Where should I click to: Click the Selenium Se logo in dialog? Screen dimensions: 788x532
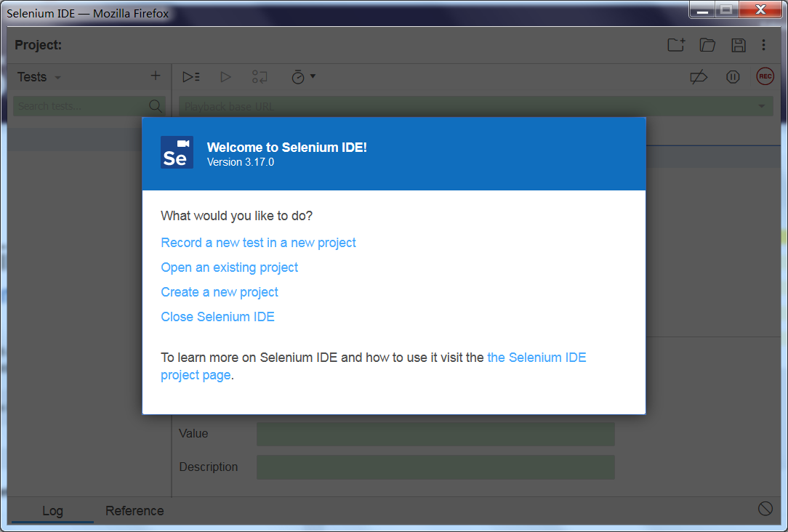[177, 152]
